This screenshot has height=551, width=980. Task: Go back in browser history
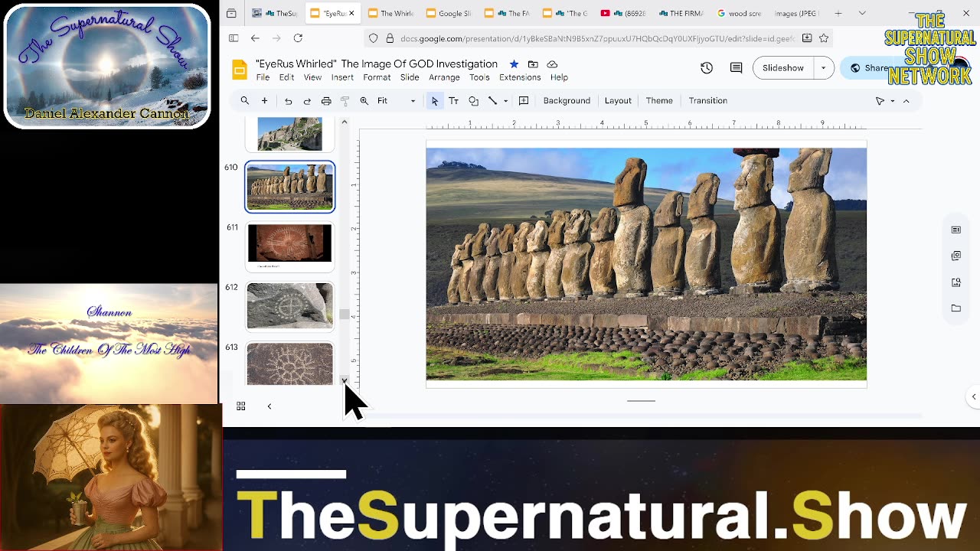pyautogui.click(x=255, y=38)
